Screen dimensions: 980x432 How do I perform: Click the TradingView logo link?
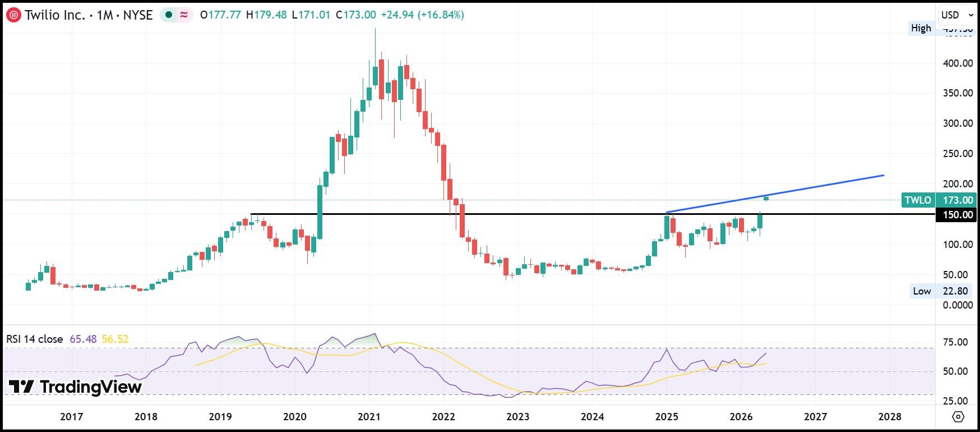(x=75, y=387)
